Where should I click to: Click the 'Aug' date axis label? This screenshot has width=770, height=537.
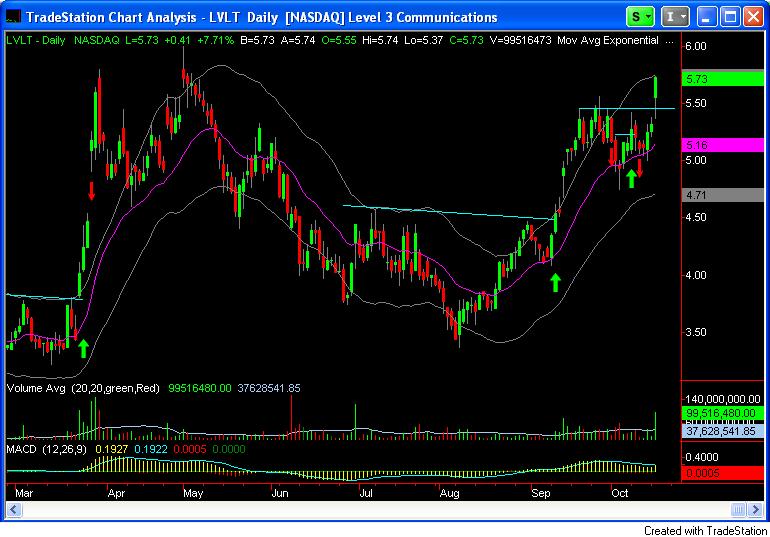point(449,493)
